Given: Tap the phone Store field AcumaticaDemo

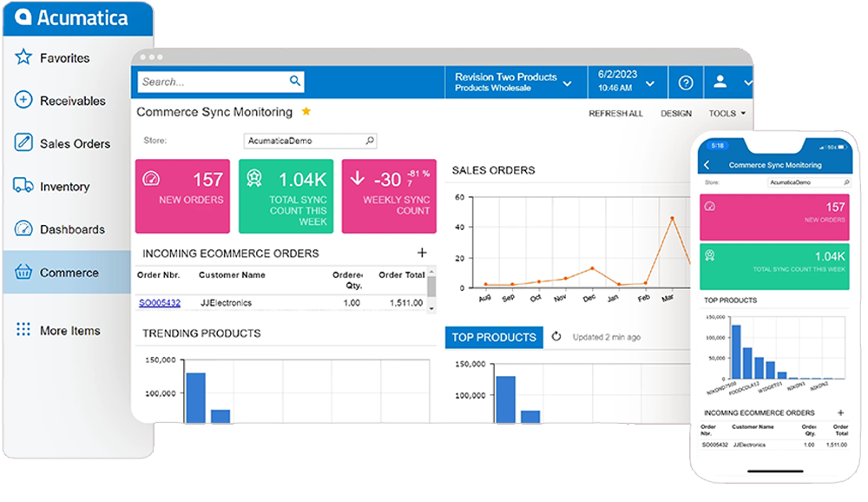Looking at the screenshot, I should 809,182.
